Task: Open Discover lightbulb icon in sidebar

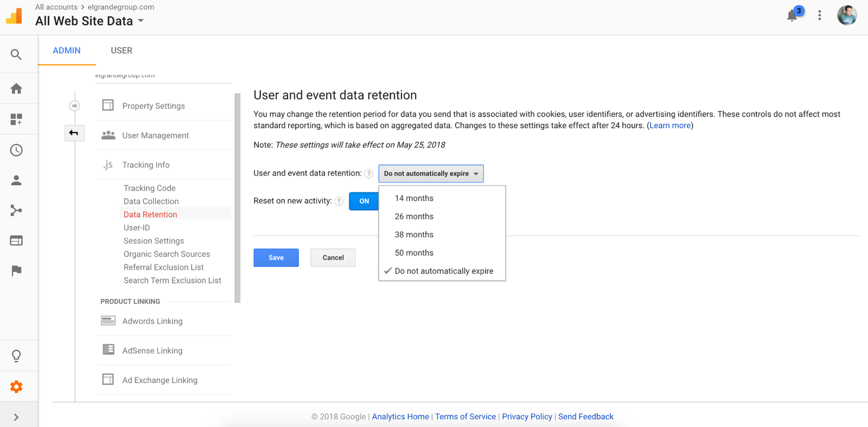Action: [16, 356]
